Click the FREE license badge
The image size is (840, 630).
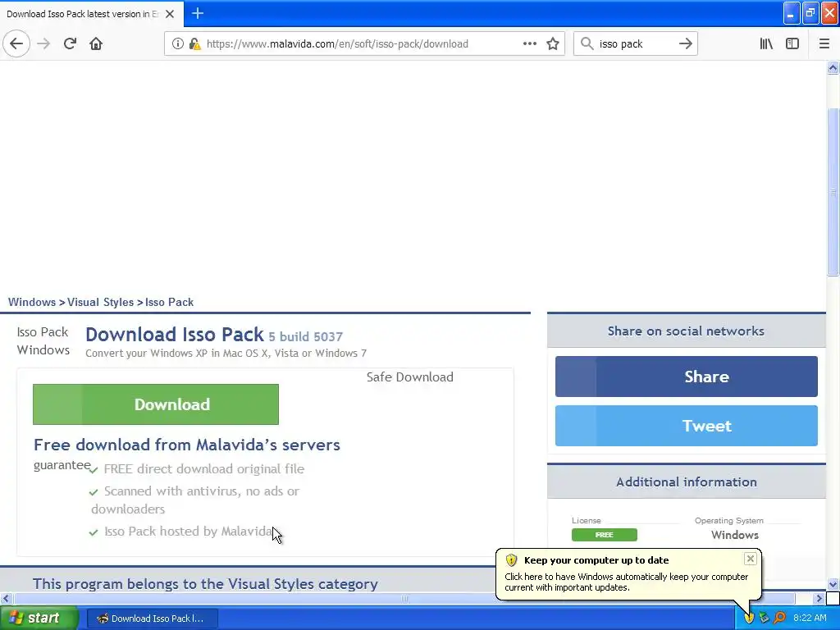point(605,535)
